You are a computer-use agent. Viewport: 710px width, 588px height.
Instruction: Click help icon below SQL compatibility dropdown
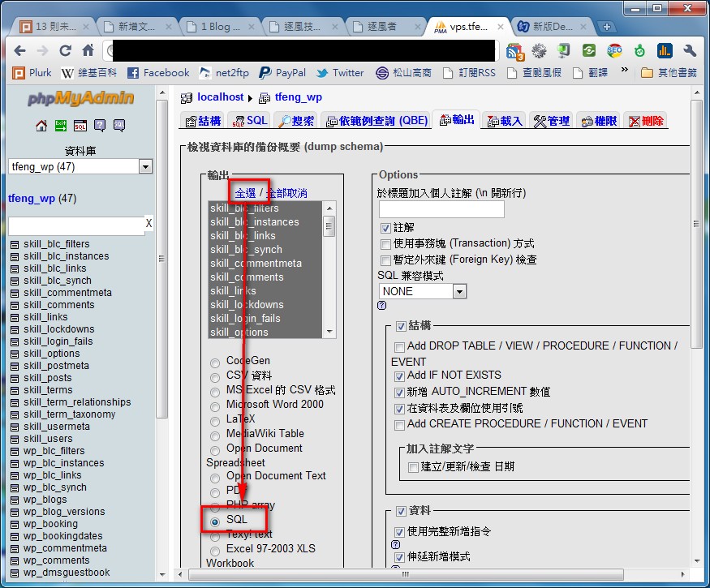point(381,306)
